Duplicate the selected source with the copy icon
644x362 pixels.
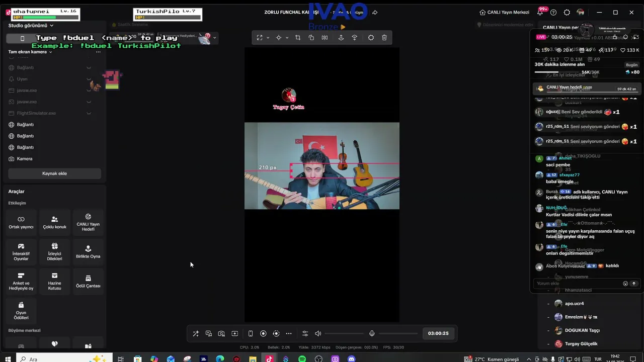tap(311, 38)
